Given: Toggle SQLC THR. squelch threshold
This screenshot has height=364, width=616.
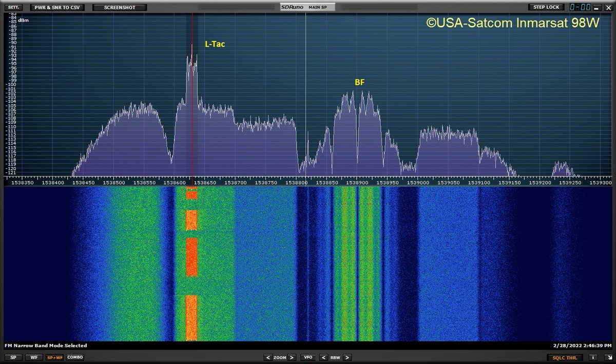Looking at the screenshot, I should 565,357.
